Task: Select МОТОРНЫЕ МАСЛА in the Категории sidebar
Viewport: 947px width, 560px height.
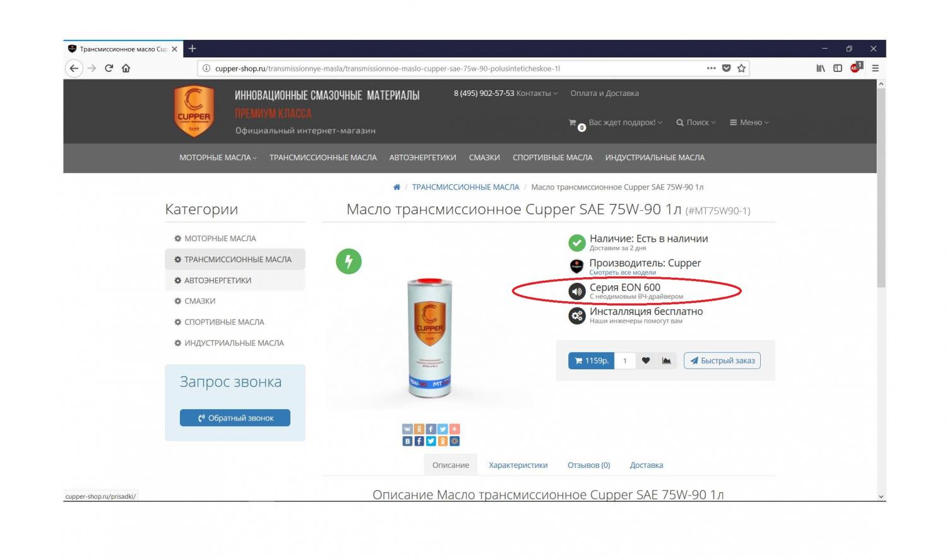Action: (x=235, y=239)
